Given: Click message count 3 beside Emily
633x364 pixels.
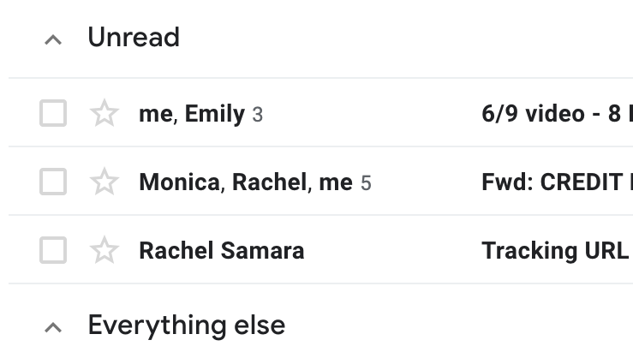Looking at the screenshot, I should [x=258, y=114].
